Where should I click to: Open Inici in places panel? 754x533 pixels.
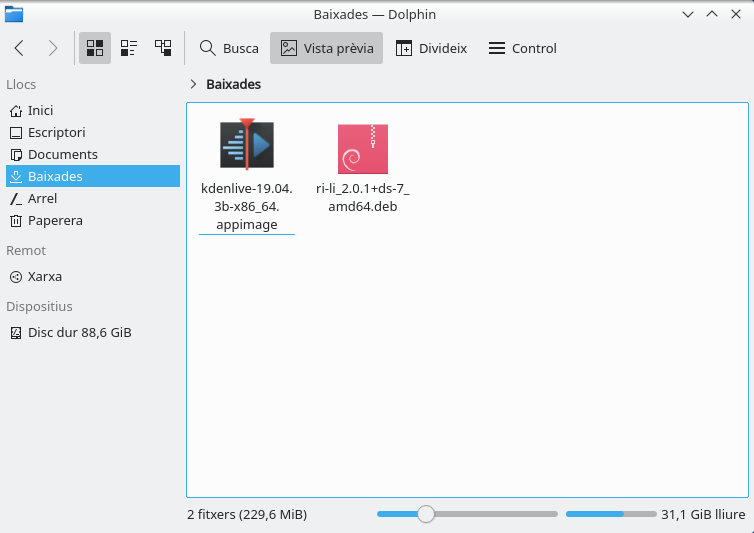pyautogui.click(x=40, y=111)
